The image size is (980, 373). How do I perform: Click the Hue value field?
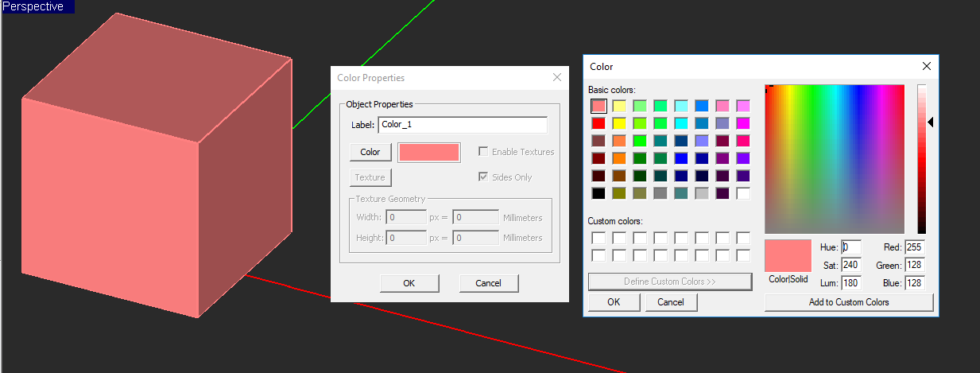[851, 248]
